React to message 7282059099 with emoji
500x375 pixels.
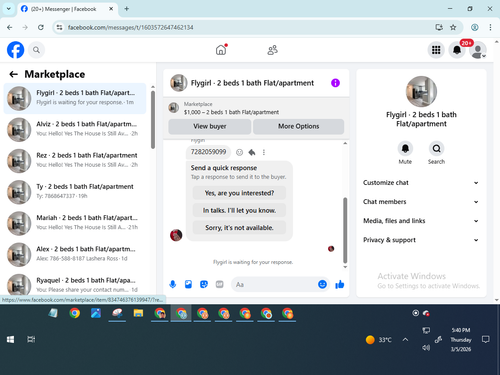tap(239, 152)
